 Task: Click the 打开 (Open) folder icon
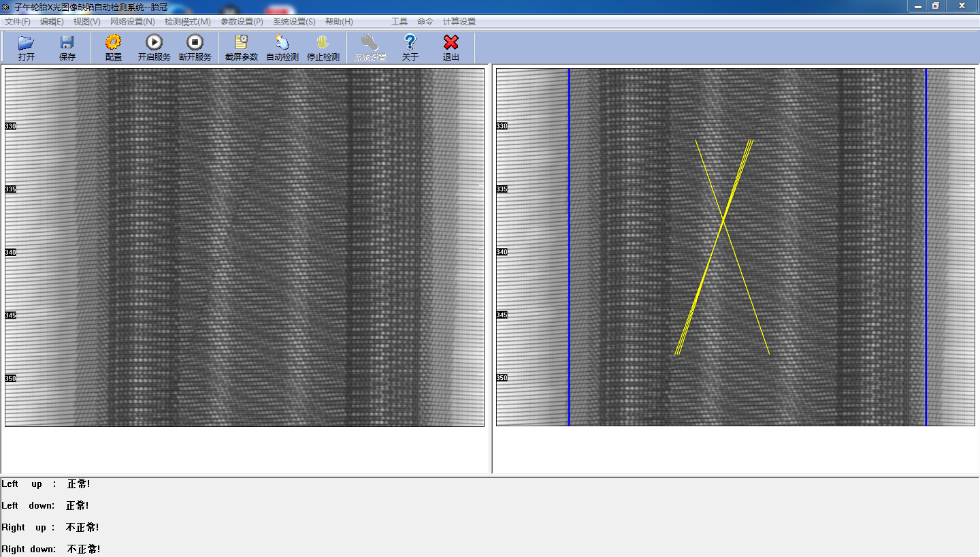tap(27, 44)
